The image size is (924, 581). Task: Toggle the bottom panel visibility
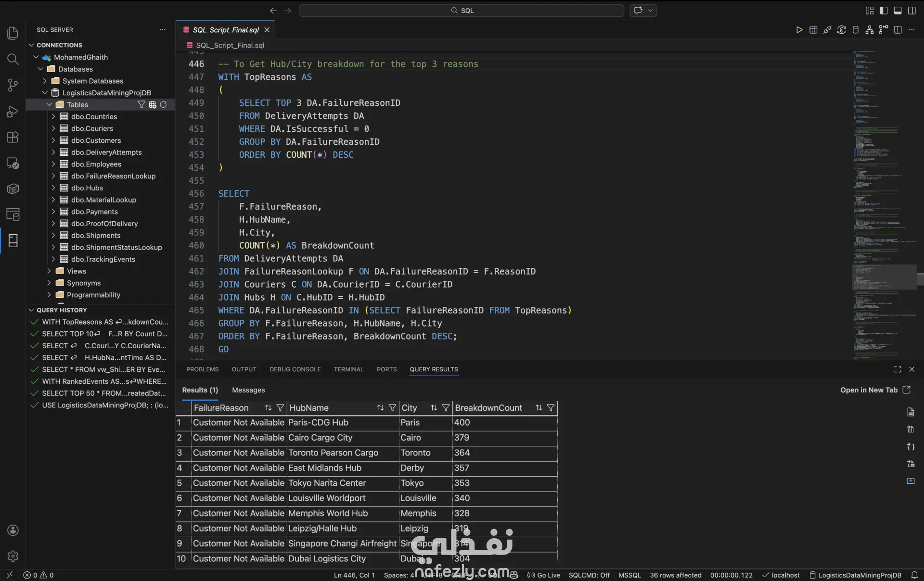(x=898, y=11)
